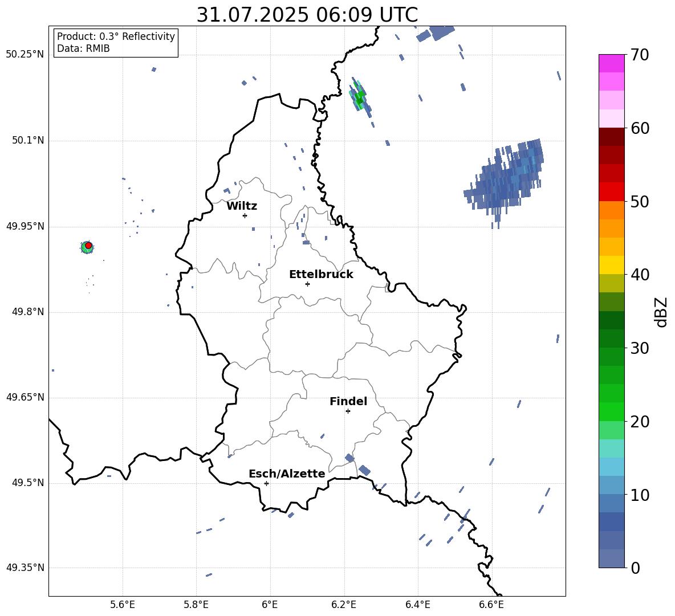Click the colorbar value 40
Image resolution: width=675 pixels, height=616 pixels.
tap(640, 275)
